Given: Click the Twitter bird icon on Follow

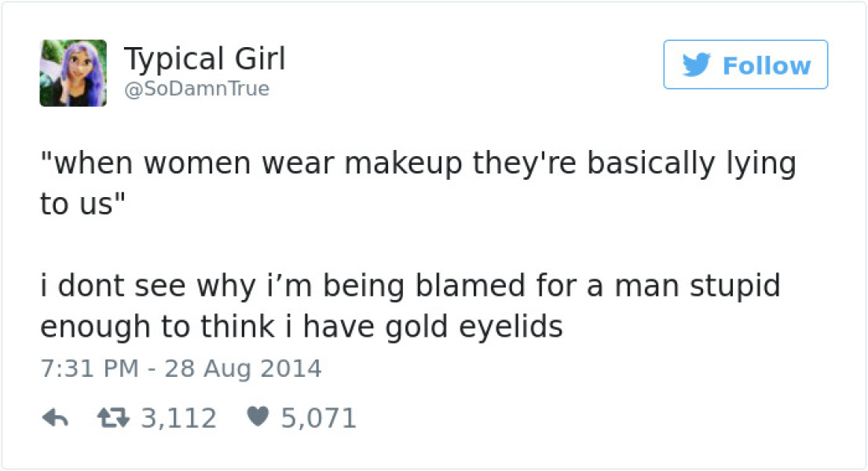Looking at the screenshot, I should (x=697, y=65).
